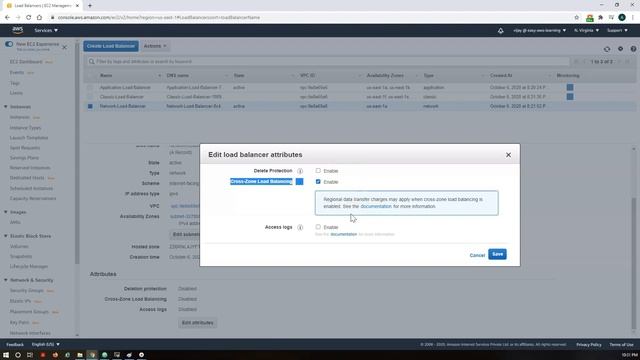Collapse the Elastic Block Store section
The width and height of the screenshot is (640, 360).
pyautogui.click(x=6, y=236)
